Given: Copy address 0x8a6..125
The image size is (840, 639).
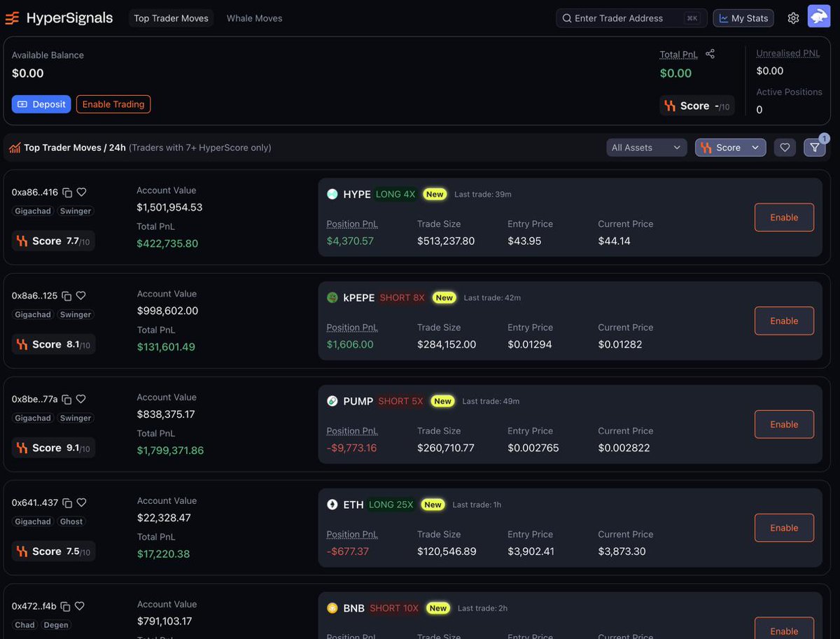Looking at the screenshot, I should pos(66,296).
